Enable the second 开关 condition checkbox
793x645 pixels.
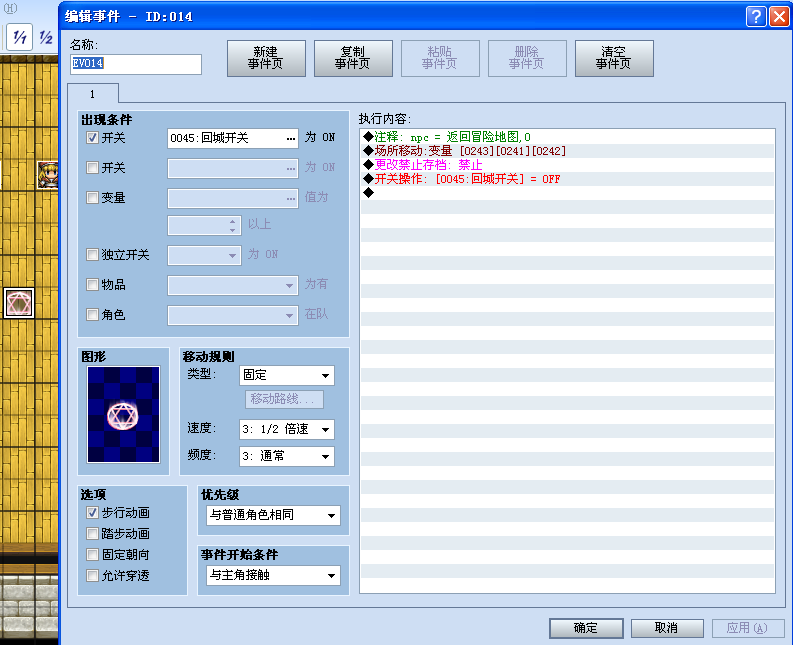(92, 167)
